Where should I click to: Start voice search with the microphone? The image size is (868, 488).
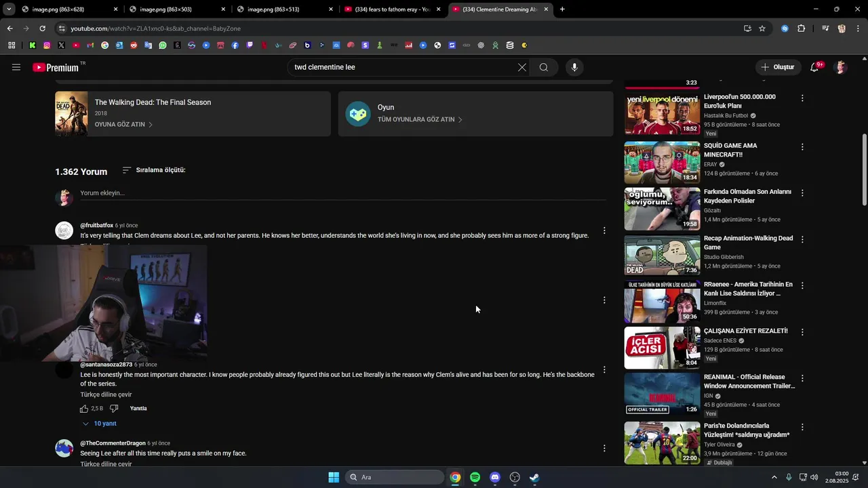(x=574, y=67)
